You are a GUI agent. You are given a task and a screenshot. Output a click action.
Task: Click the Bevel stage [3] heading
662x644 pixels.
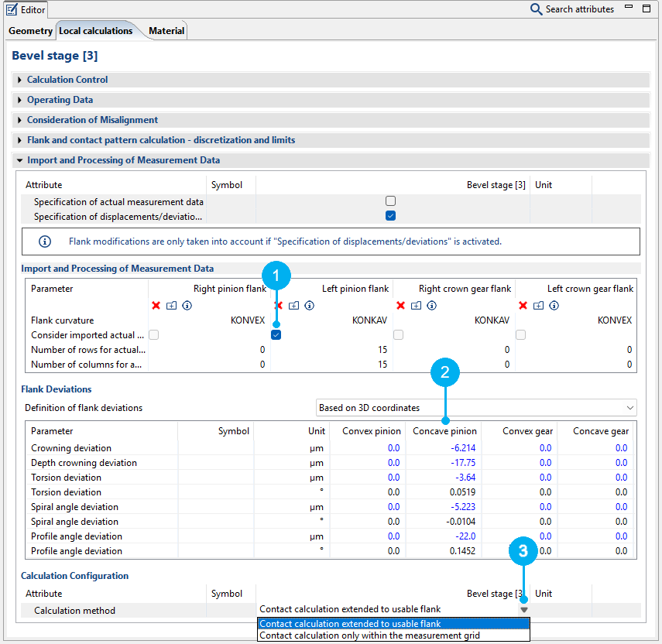(x=55, y=56)
